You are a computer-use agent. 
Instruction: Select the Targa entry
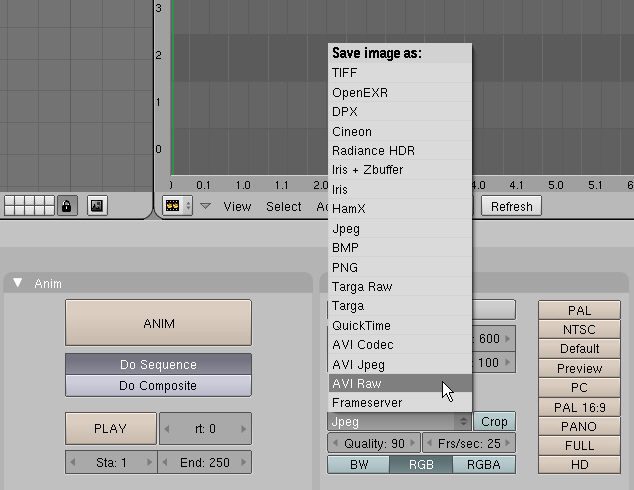tap(400, 306)
